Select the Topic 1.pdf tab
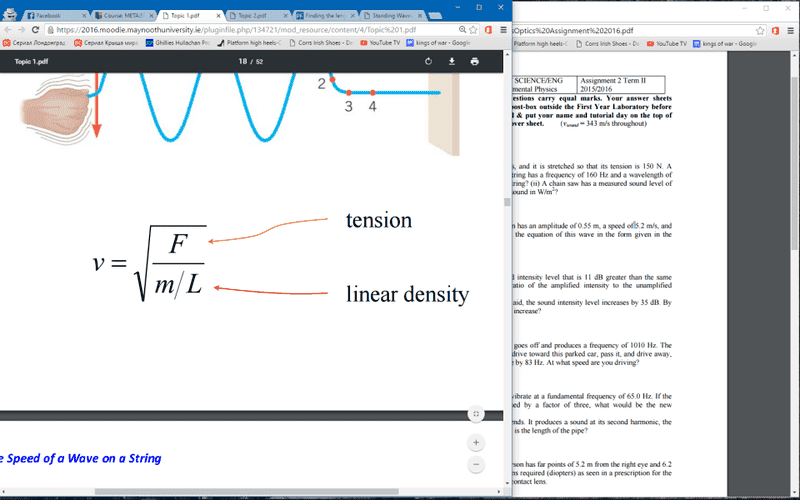The width and height of the screenshot is (800, 500). [x=190, y=16]
